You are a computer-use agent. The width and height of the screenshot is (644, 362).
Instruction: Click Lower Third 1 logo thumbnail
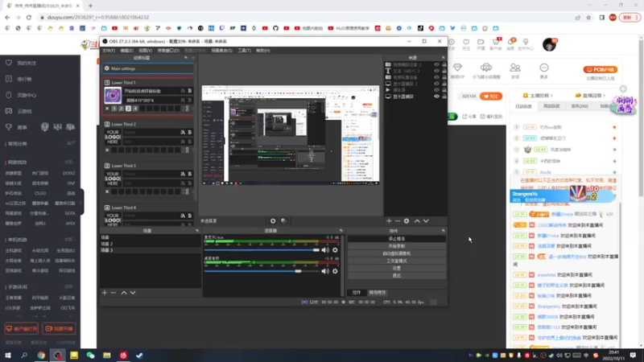(113, 95)
